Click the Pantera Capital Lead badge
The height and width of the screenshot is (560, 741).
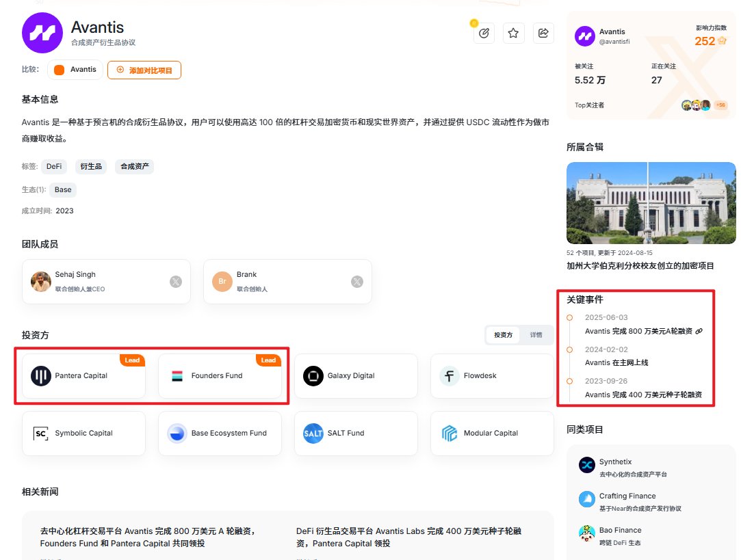pos(132,360)
